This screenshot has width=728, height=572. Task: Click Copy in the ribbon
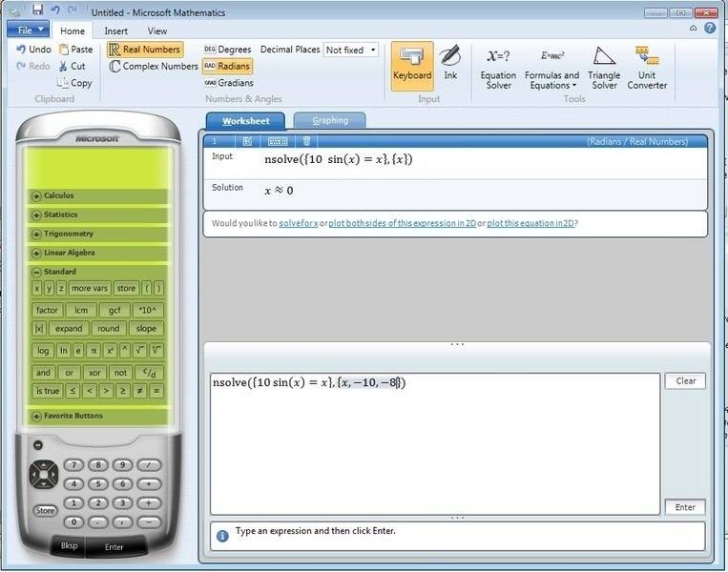pyautogui.click(x=74, y=83)
